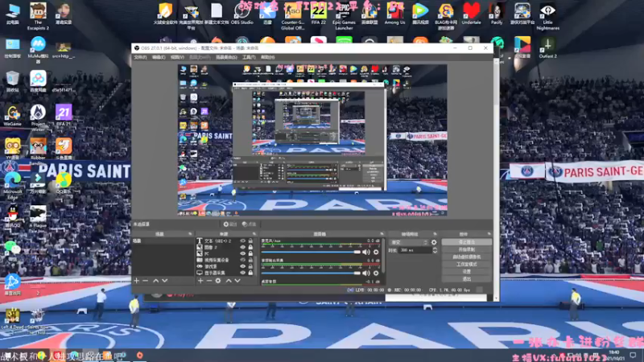Click the audio mixer vertical scrollbar

pos(384,257)
